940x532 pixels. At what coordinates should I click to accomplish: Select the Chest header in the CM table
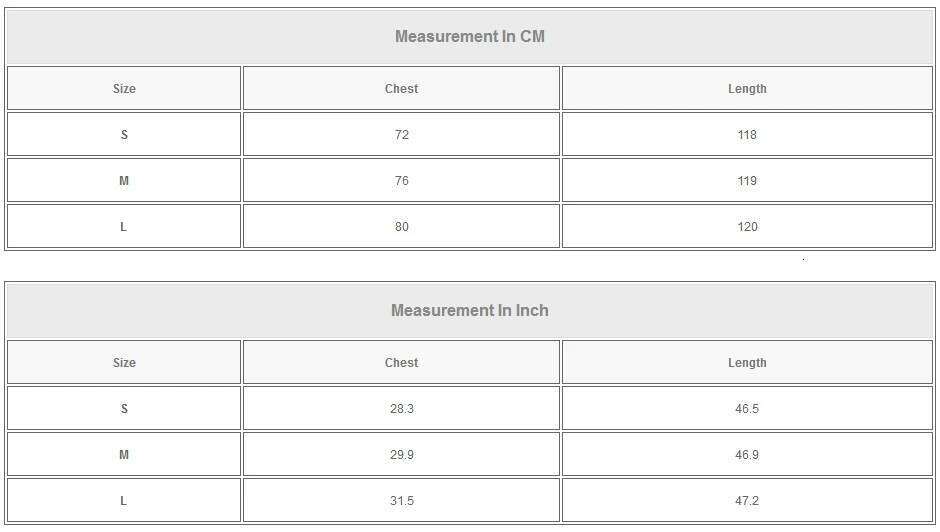click(401, 89)
